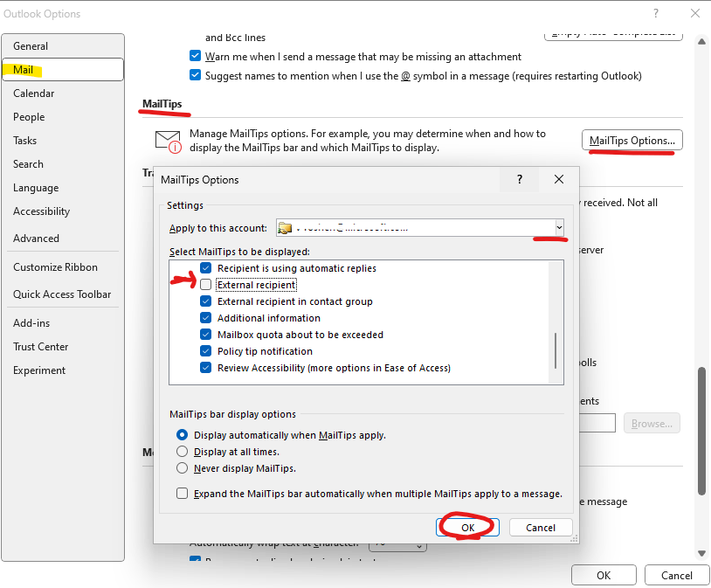The height and width of the screenshot is (588, 711).
Task: Open the Customize Ribbon category
Action: (63, 267)
